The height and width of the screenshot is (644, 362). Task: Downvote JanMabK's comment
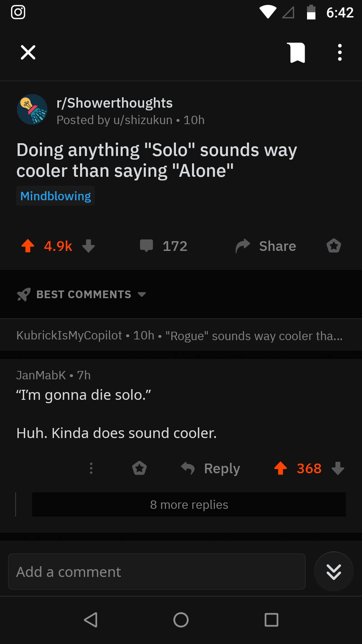pyautogui.click(x=338, y=469)
